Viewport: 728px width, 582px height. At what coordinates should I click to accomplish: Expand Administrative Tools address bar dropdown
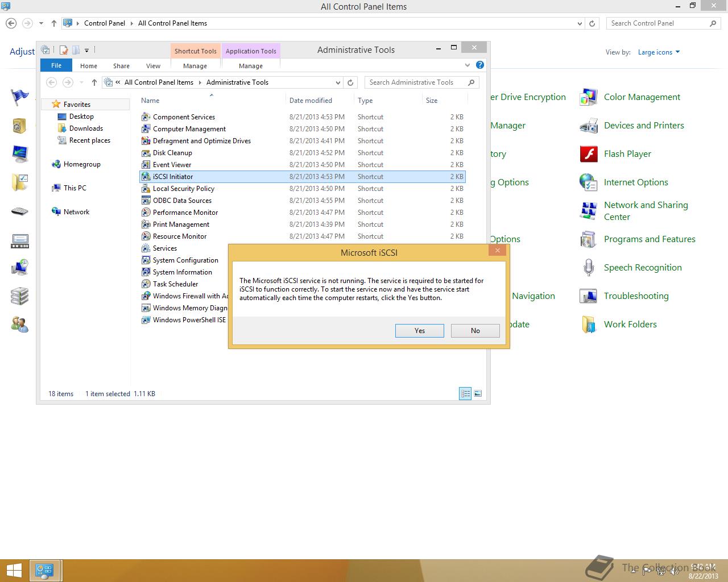338,82
